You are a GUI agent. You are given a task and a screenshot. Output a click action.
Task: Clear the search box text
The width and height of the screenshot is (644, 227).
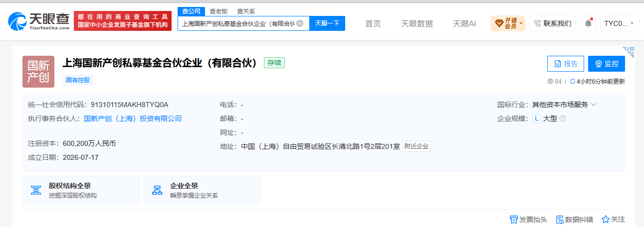pos(299,23)
